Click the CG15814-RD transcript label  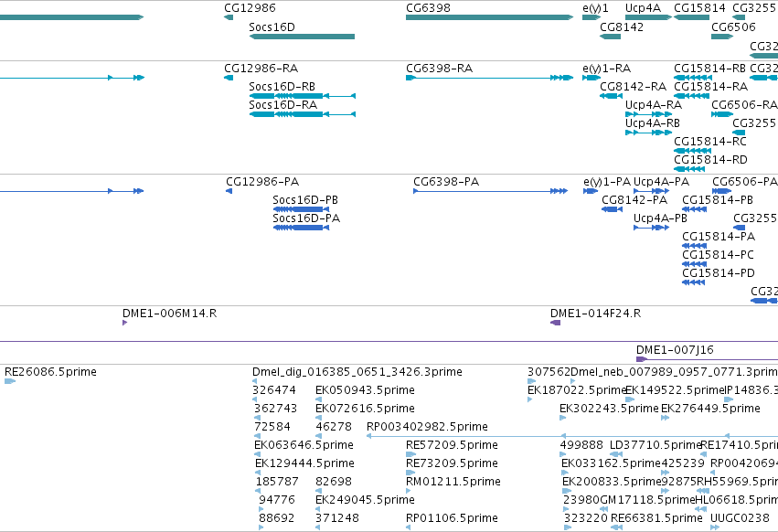coord(710,160)
